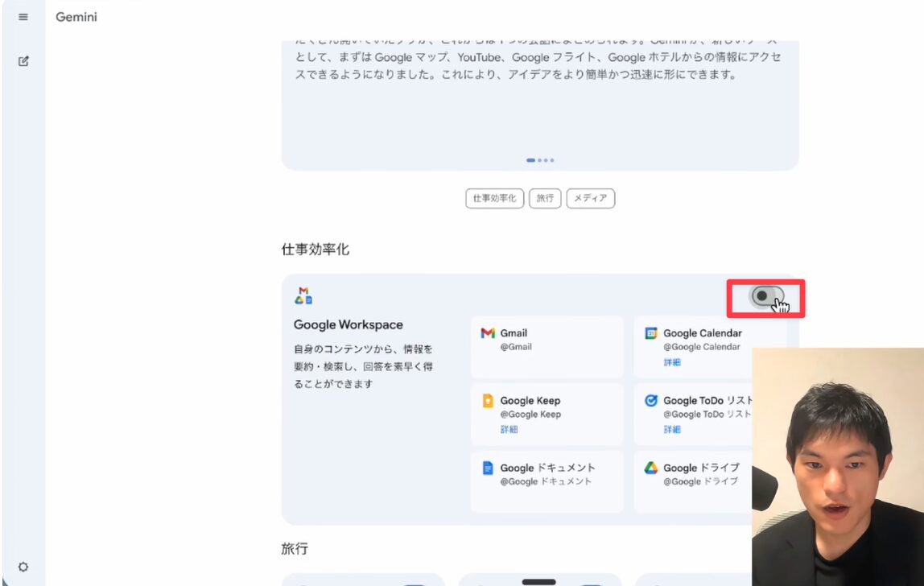Click the Google ToDo checkmark icon
The width and height of the screenshot is (924, 586).
[x=651, y=401]
